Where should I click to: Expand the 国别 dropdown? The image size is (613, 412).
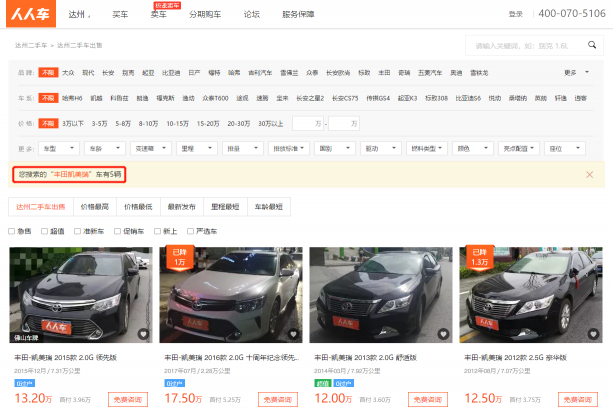pyautogui.click(x=335, y=149)
